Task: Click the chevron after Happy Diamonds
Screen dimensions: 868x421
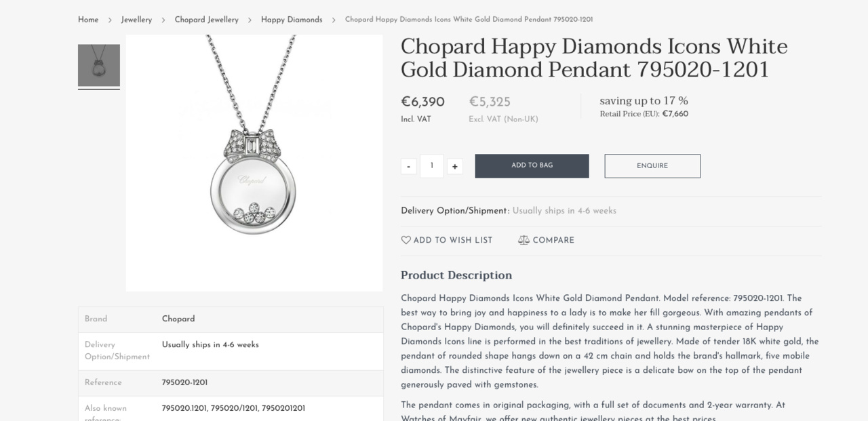Action: (x=334, y=20)
